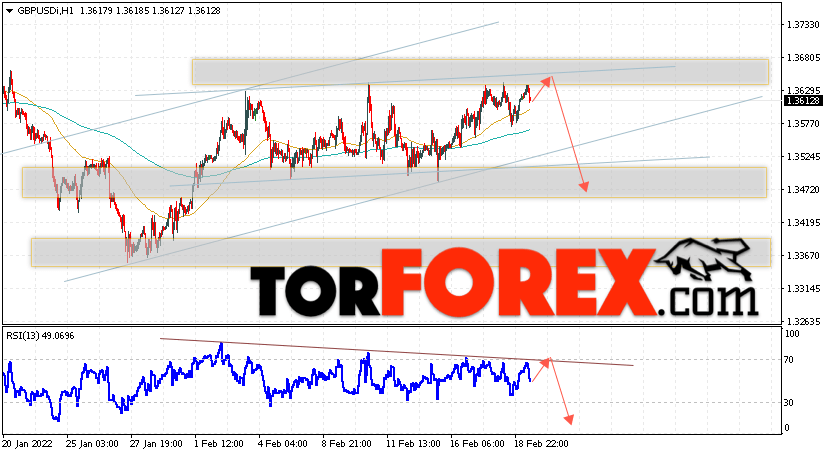
Task: Select the RSI 30 level label
Action: (789, 403)
